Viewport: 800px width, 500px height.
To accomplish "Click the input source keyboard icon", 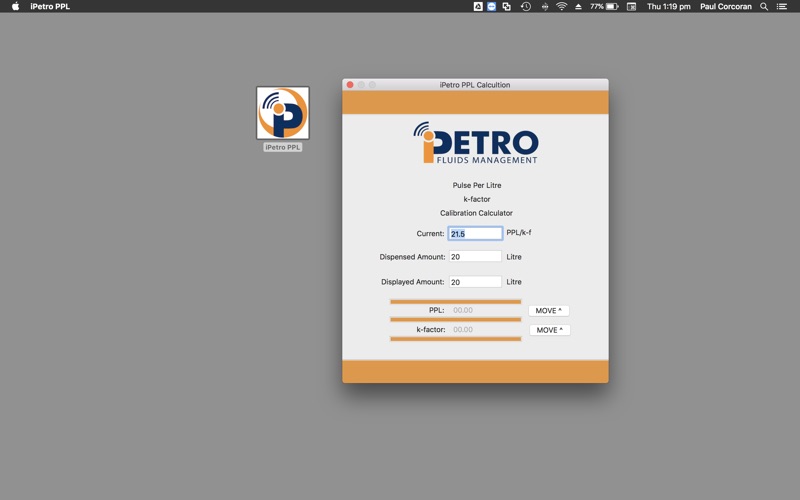I will pos(632,7).
